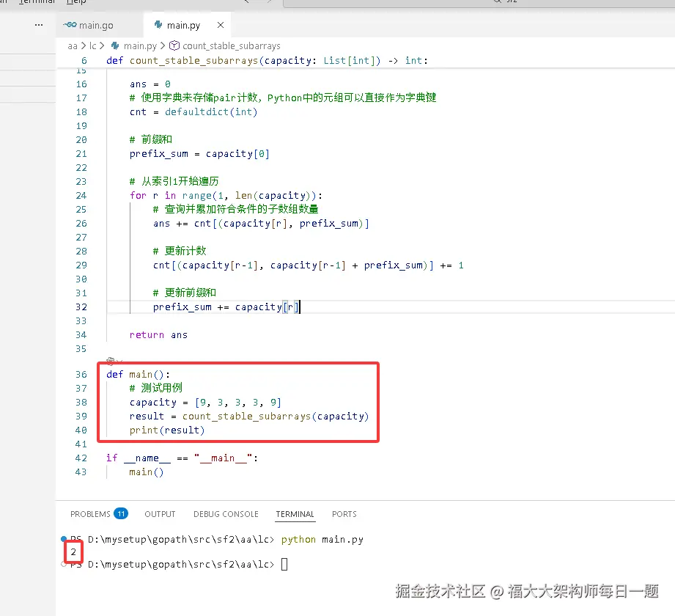Click 'python main.py' command in terminal
The width and height of the screenshot is (675, 616).
(x=322, y=539)
